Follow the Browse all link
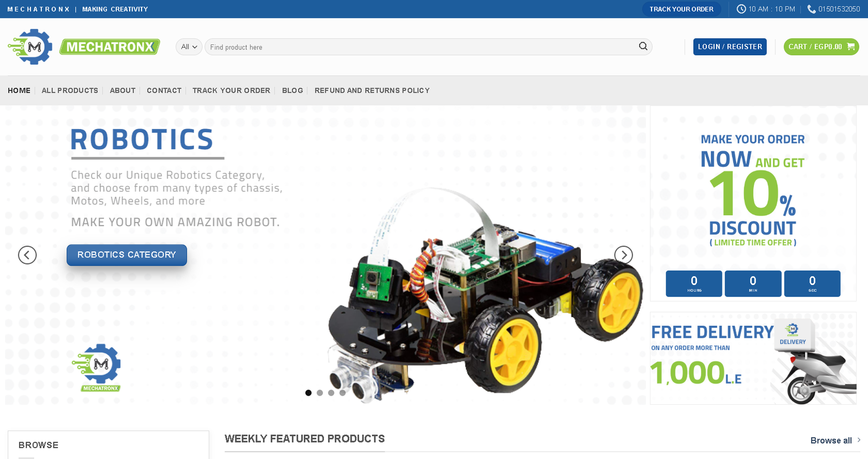 [835, 441]
